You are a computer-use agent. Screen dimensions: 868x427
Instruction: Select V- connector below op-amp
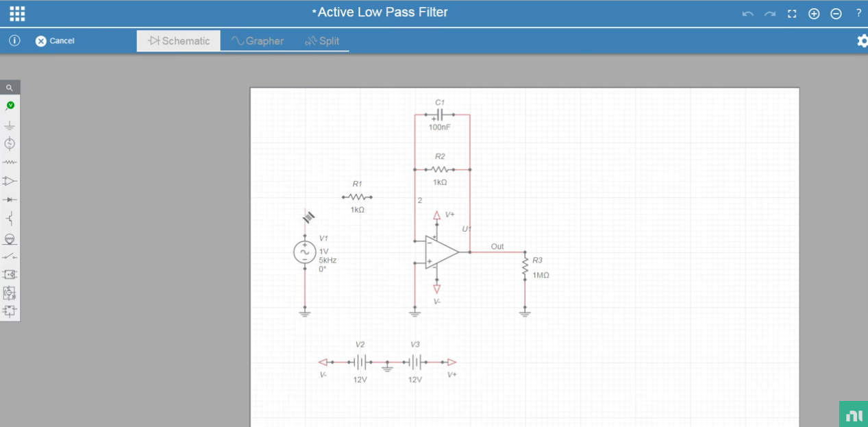click(x=436, y=287)
